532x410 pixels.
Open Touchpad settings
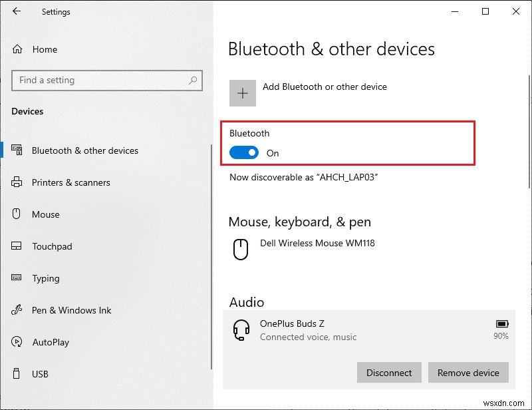coord(53,246)
